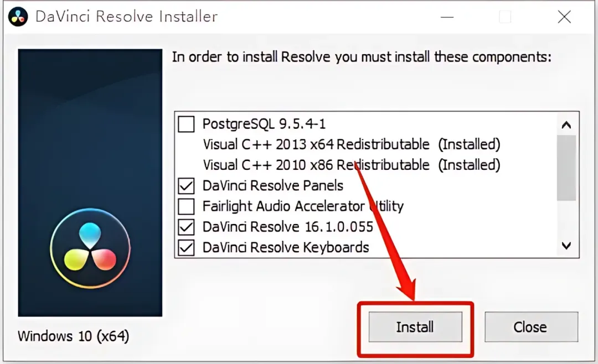Click the component list scroll up arrow
This screenshot has width=598, height=364.
566,124
